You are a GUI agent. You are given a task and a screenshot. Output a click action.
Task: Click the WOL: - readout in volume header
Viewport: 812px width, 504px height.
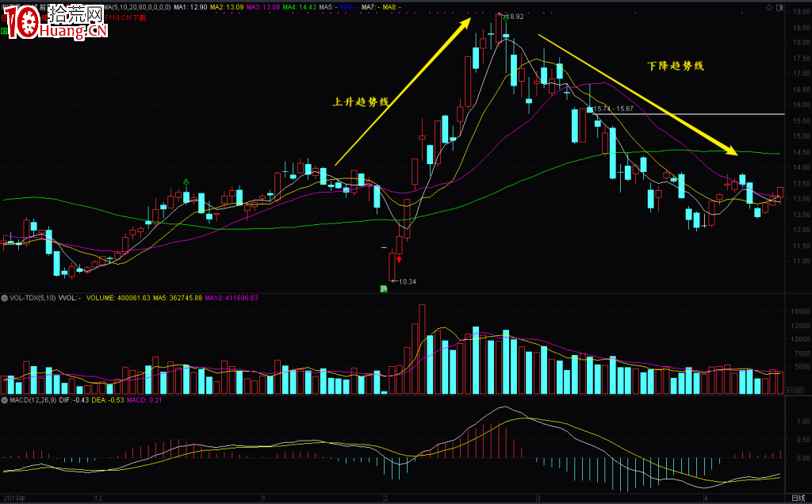(x=70, y=298)
